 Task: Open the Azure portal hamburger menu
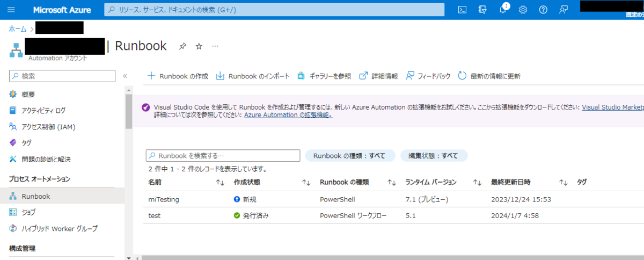point(12,10)
